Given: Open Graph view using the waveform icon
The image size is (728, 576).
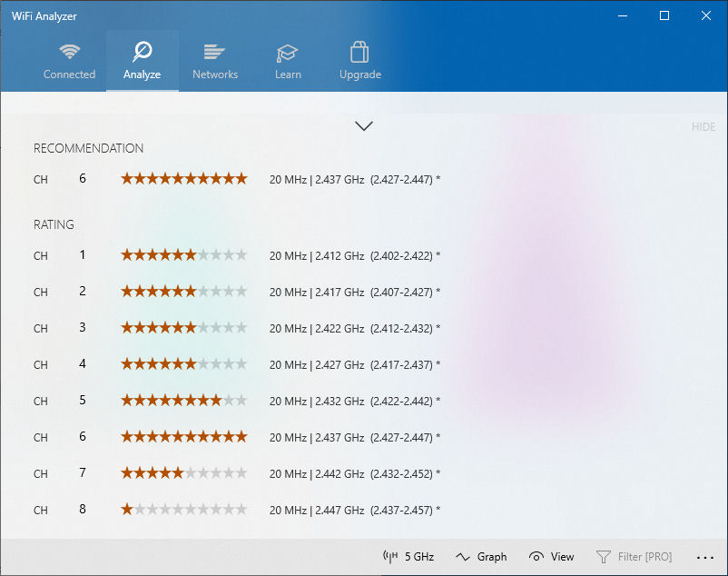Looking at the screenshot, I should [x=461, y=556].
